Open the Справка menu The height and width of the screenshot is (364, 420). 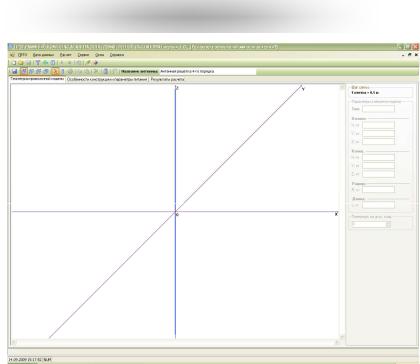pyautogui.click(x=117, y=55)
